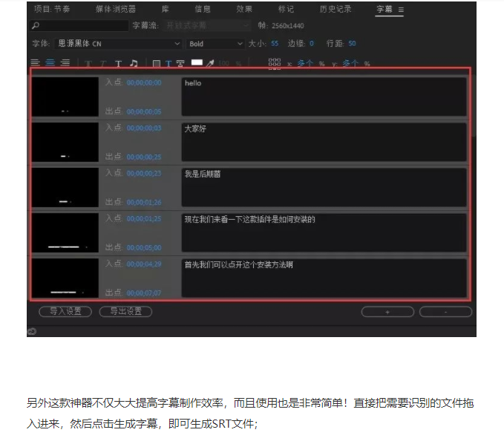
Task: Select thumbnail of 现在我们来看一下 caption
Action: pyautogui.click(x=65, y=233)
